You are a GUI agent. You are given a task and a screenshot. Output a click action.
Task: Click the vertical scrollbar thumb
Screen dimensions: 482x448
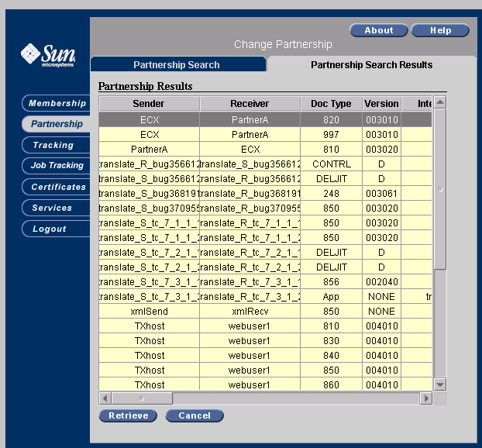coord(440,189)
